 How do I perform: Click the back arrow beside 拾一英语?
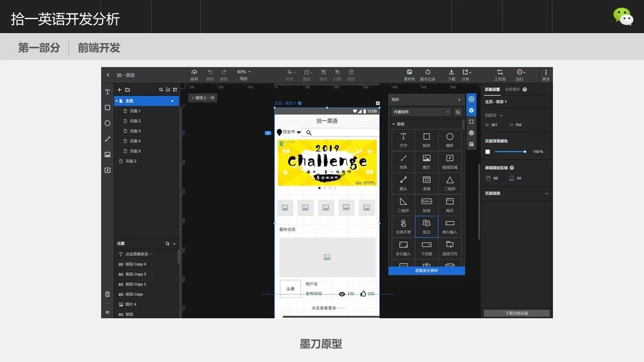[108, 75]
